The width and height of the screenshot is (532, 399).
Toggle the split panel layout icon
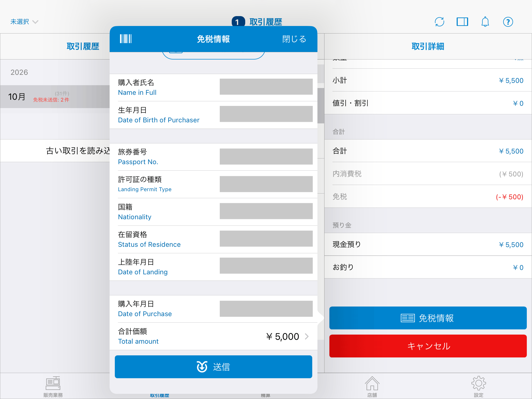462,22
